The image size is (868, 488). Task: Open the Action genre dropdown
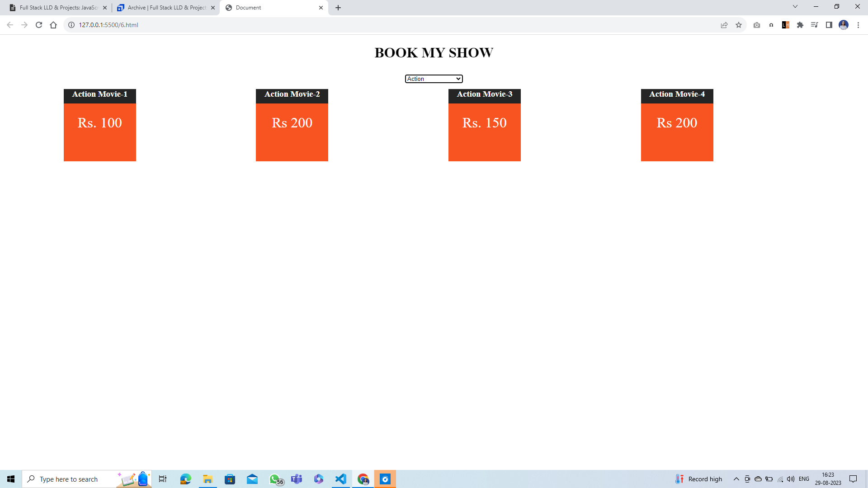click(434, 79)
